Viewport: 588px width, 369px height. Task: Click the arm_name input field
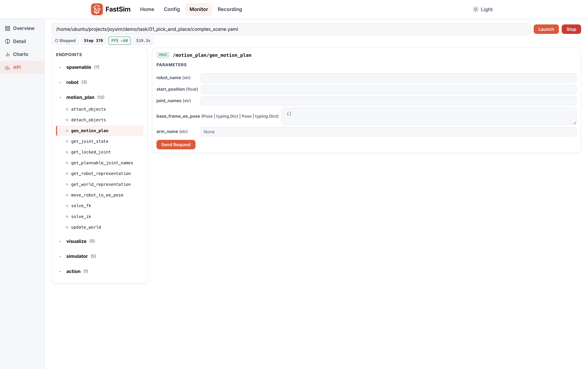point(388,132)
